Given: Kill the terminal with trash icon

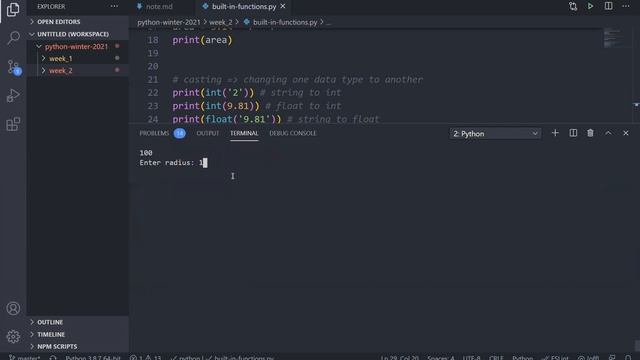Looking at the screenshot, I should coord(590,133).
